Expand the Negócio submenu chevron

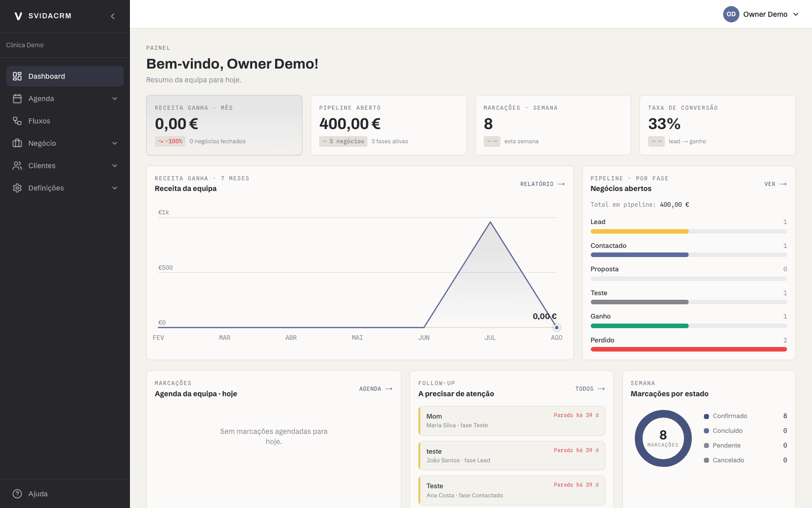coord(115,143)
